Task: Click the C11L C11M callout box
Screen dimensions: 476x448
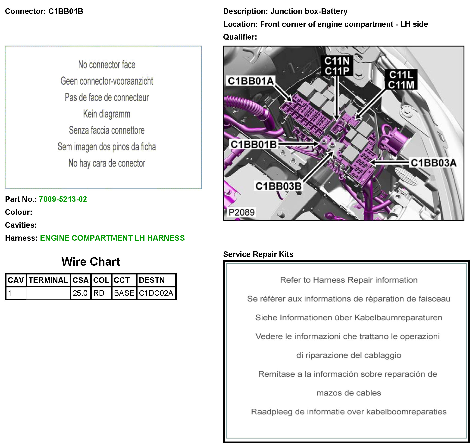Action: [x=401, y=80]
